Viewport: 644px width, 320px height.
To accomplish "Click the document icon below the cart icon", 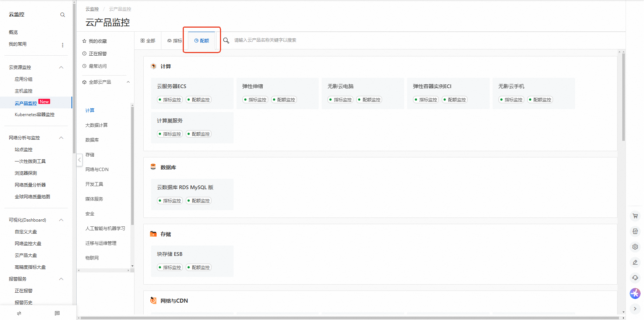I will [x=635, y=231].
